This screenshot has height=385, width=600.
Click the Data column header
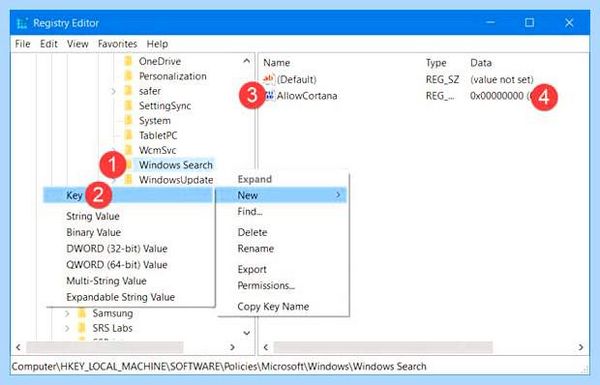[481, 63]
